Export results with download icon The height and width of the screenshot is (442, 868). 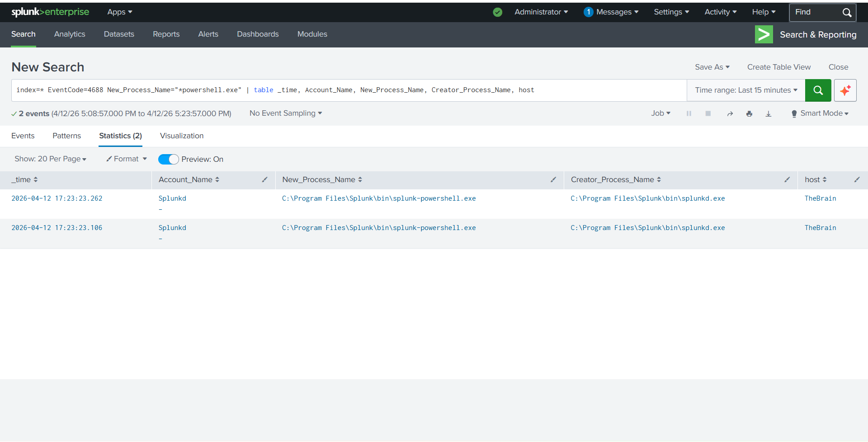(768, 113)
